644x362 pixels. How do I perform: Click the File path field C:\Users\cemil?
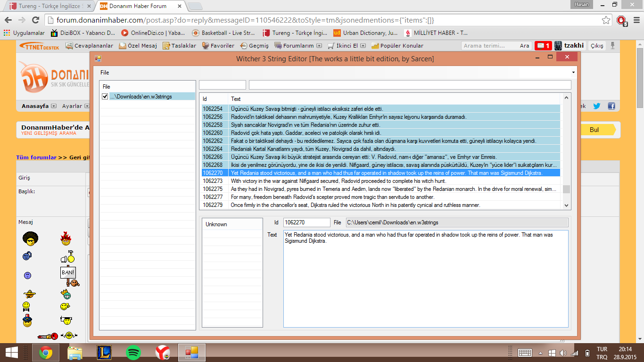click(457, 222)
